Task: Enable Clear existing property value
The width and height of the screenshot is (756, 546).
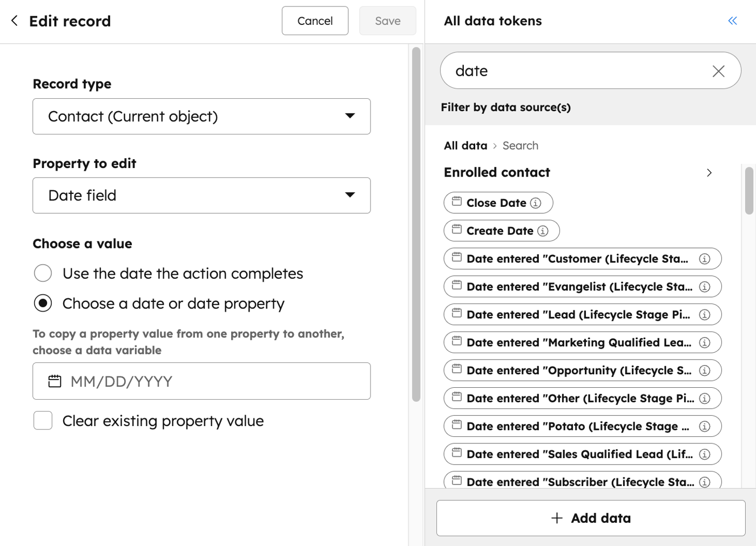Action: 43,420
